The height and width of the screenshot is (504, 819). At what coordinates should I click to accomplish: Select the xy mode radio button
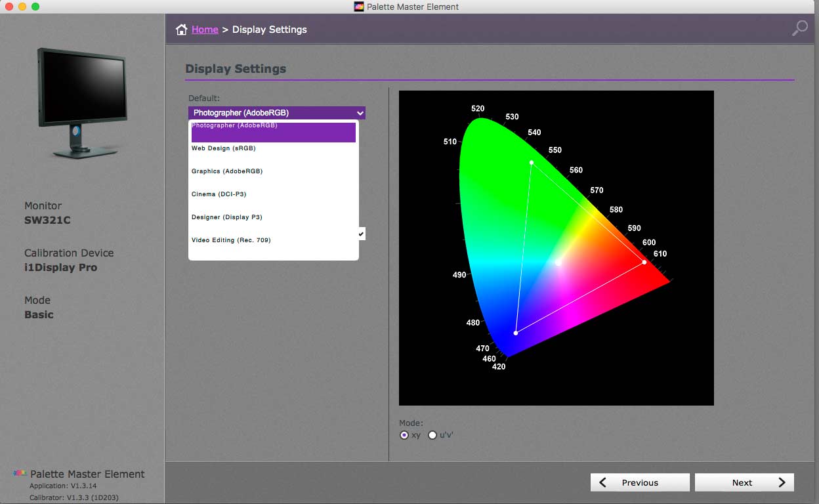(x=404, y=435)
